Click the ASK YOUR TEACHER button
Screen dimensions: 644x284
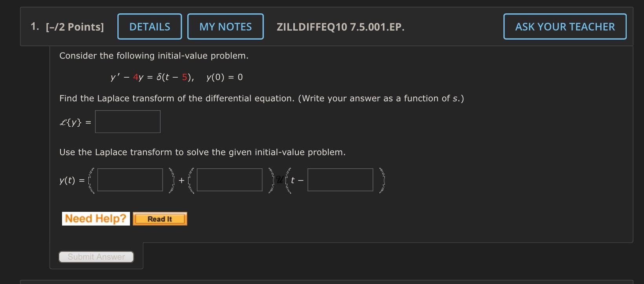coord(565,26)
